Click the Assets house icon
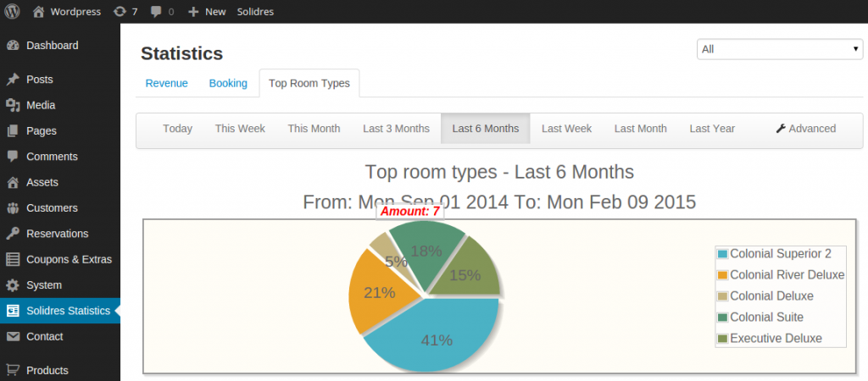The width and height of the screenshot is (868, 381). pos(13,183)
